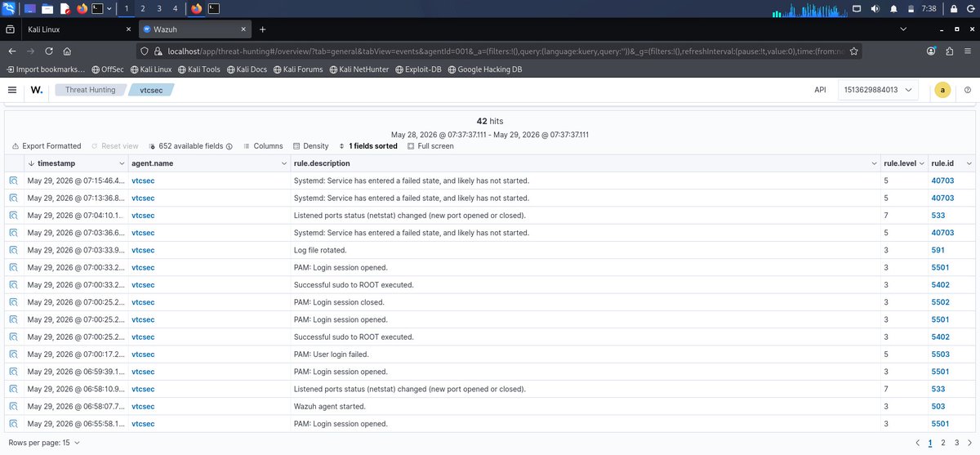
Task: Open the agent.name column header menu
Action: (283, 163)
